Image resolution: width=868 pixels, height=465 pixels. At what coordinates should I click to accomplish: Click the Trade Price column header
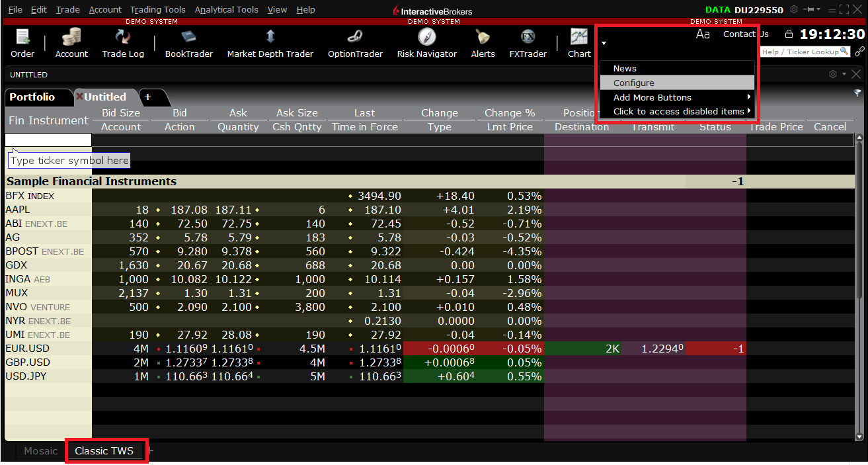click(x=777, y=127)
